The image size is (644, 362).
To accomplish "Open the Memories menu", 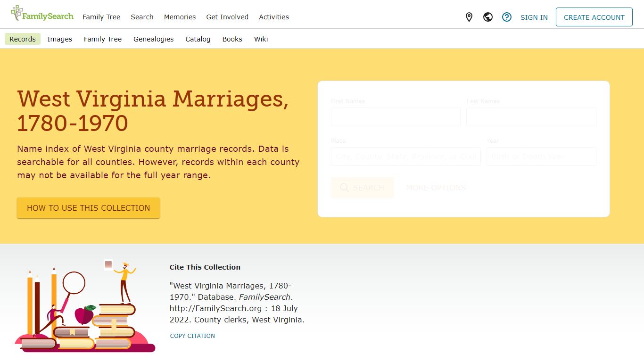I will point(180,17).
